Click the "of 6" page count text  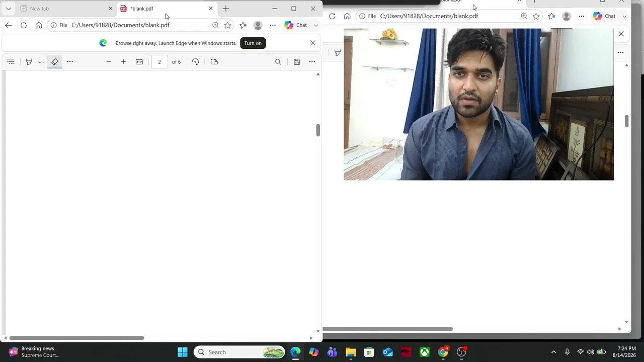pos(176,62)
